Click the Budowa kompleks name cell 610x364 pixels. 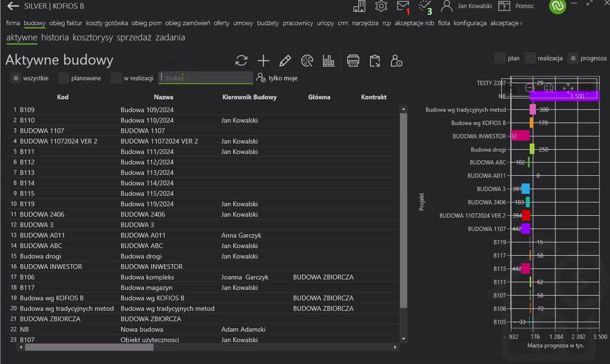pyautogui.click(x=147, y=277)
